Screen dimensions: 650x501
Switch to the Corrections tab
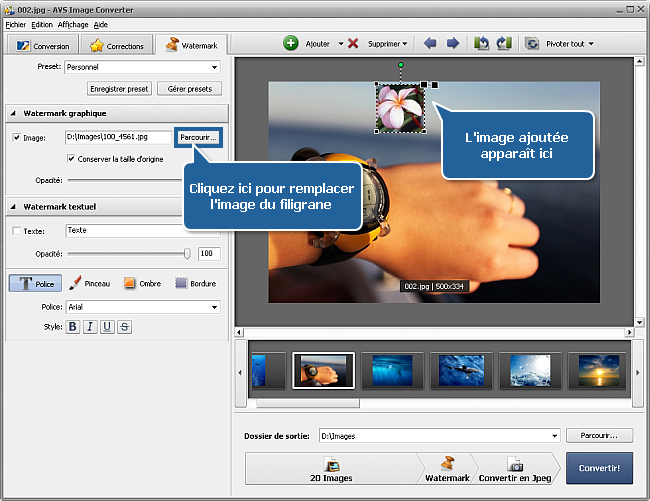[119, 45]
